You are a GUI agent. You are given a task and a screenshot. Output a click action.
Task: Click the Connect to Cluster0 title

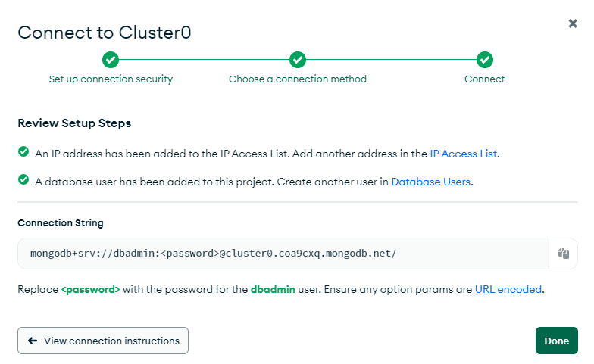coord(105,33)
